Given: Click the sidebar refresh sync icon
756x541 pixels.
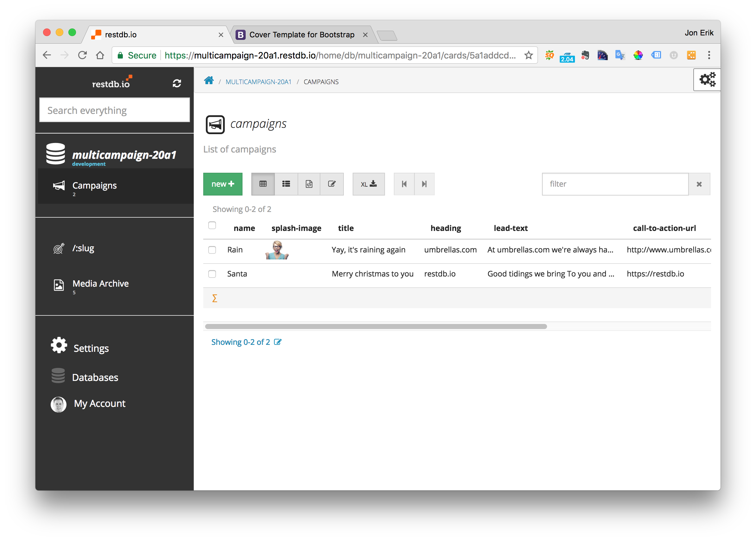Looking at the screenshot, I should point(177,83).
